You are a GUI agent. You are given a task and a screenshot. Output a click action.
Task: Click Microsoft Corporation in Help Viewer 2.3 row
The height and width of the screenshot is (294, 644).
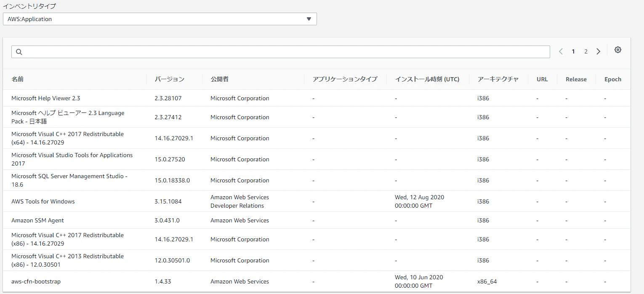(x=240, y=98)
